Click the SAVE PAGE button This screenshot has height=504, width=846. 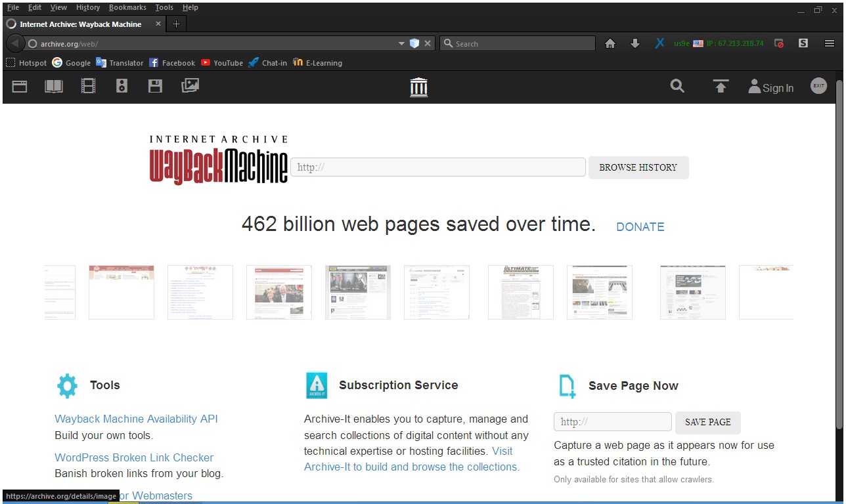click(x=707, y=422)
